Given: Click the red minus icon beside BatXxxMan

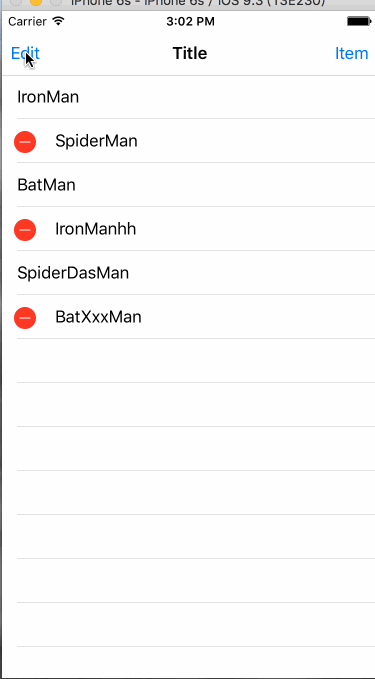Looking at the screenshot, I should click(x=25, y=318).
